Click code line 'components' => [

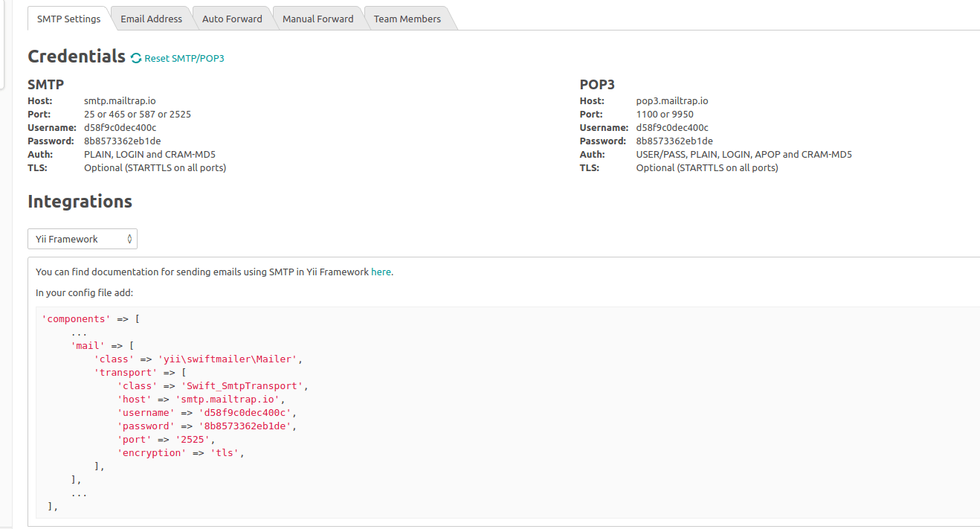(91, 318)
